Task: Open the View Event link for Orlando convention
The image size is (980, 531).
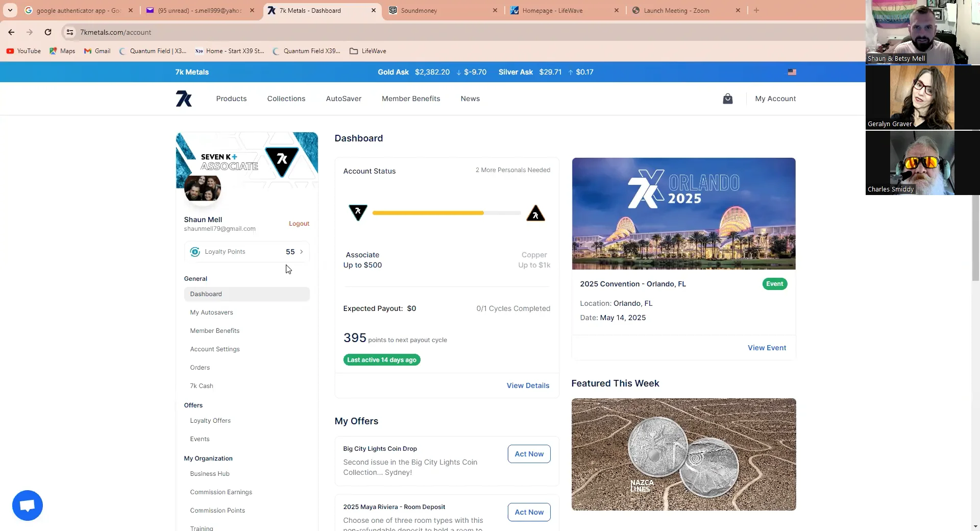Action: [x=767, y=348]
